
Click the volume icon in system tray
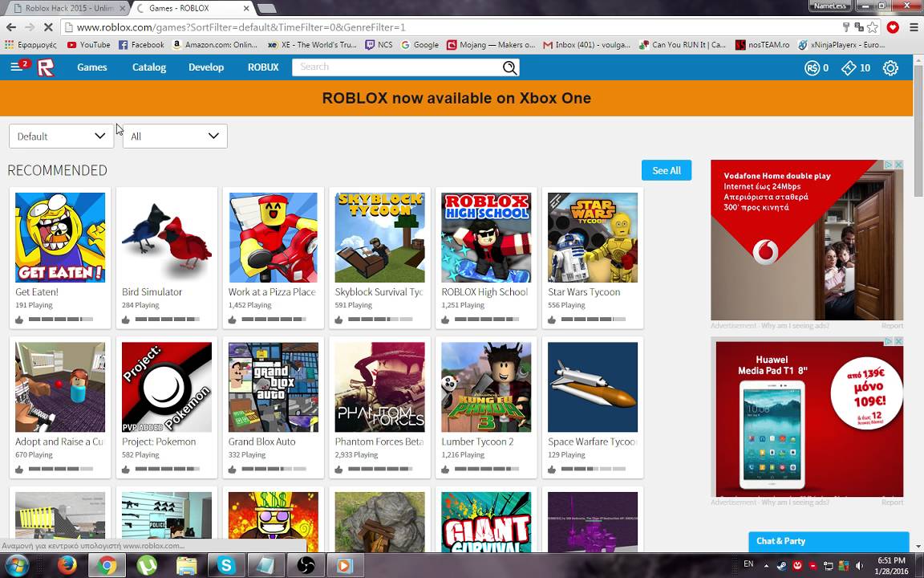(x=859, y=566)
